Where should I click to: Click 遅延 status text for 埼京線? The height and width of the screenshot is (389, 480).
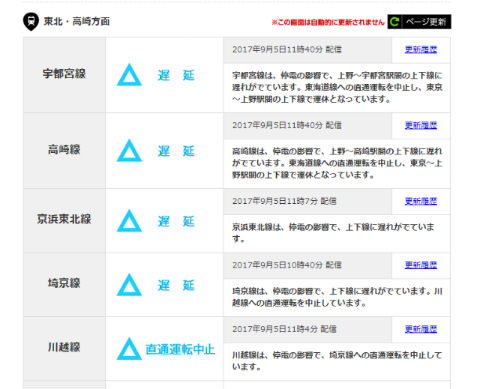(176, 285)
